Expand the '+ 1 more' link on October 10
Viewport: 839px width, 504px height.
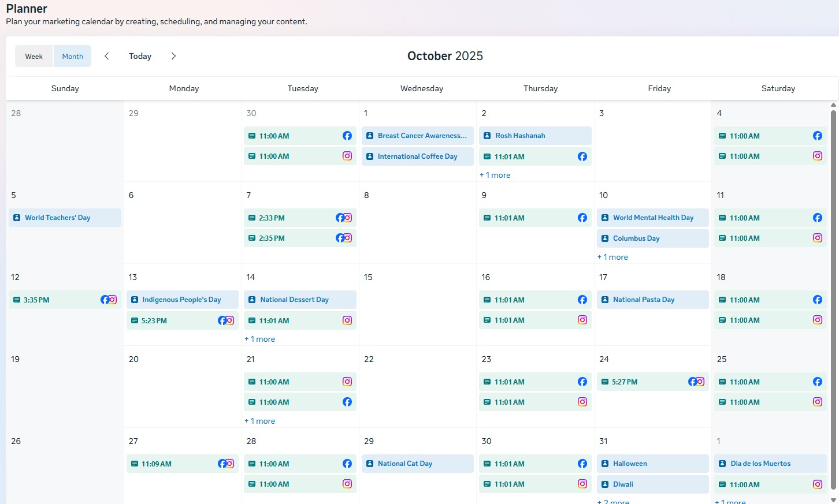612,256
